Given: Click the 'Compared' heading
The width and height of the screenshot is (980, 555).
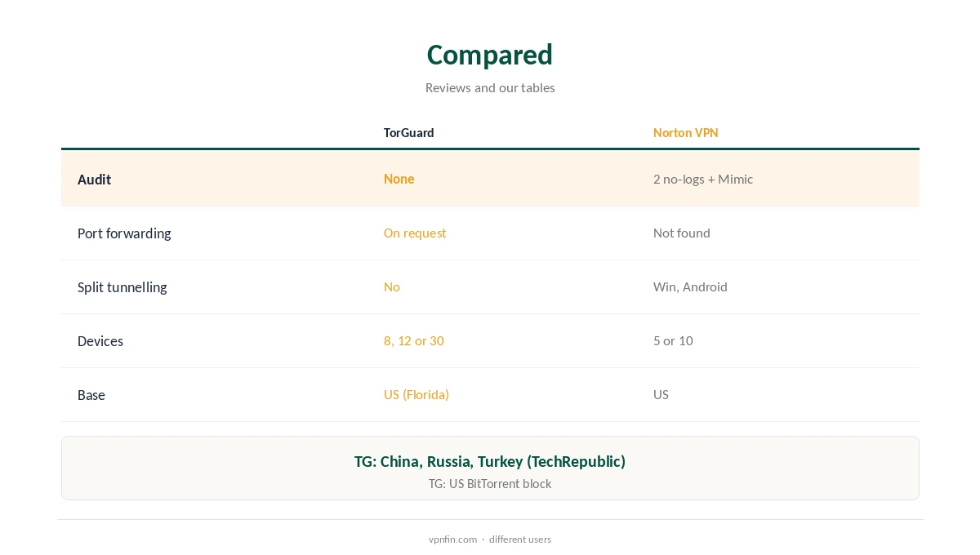Looking at the screenshot, I should click(490, 55).
